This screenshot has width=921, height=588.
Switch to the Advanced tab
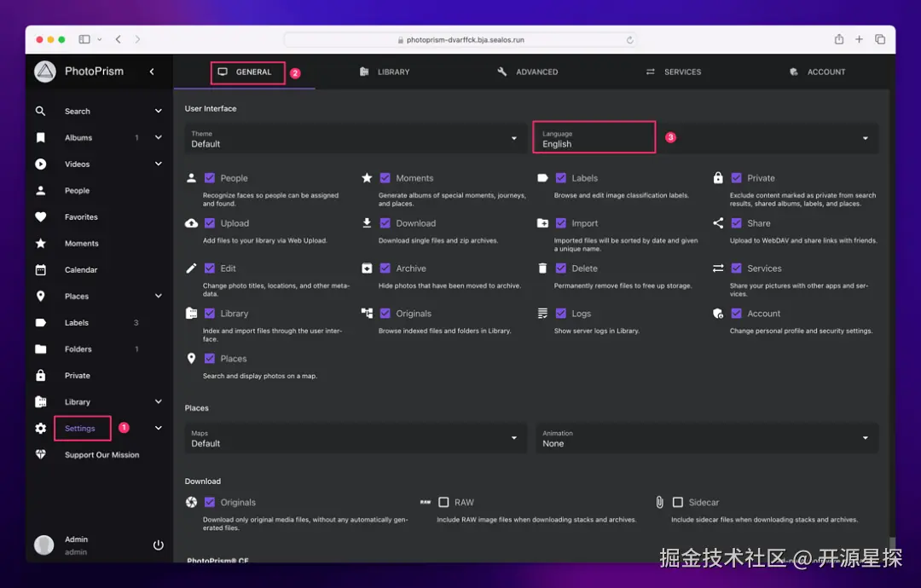click(x=528, y=72)
